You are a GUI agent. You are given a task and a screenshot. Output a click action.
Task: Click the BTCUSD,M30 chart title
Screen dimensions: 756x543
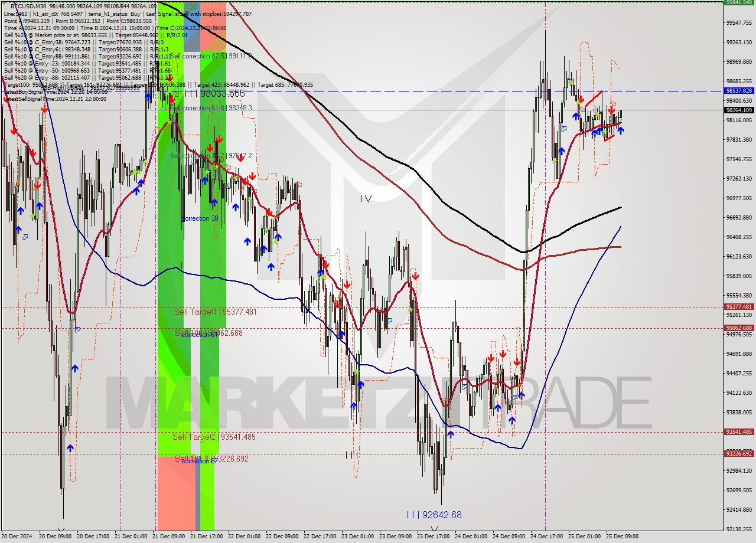click(30, 5)
